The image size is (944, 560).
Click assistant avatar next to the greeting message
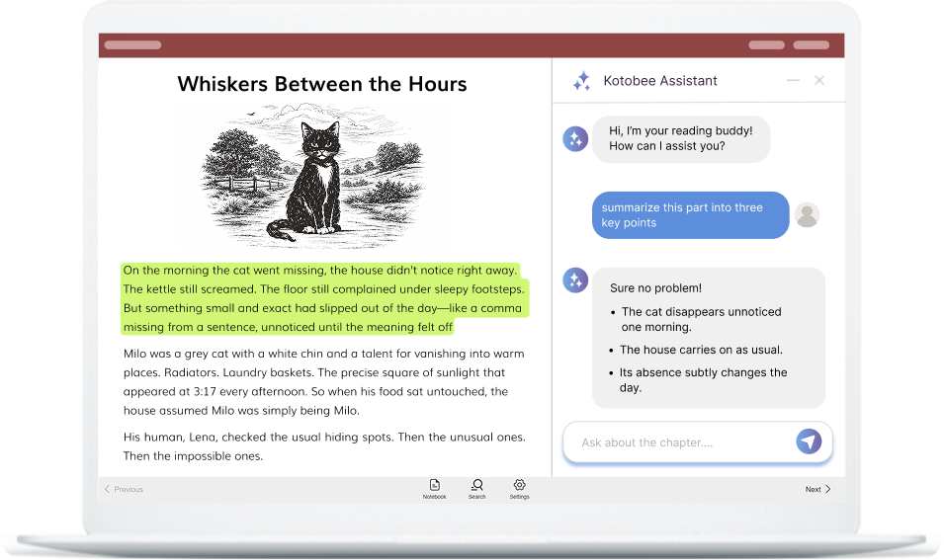574,139
